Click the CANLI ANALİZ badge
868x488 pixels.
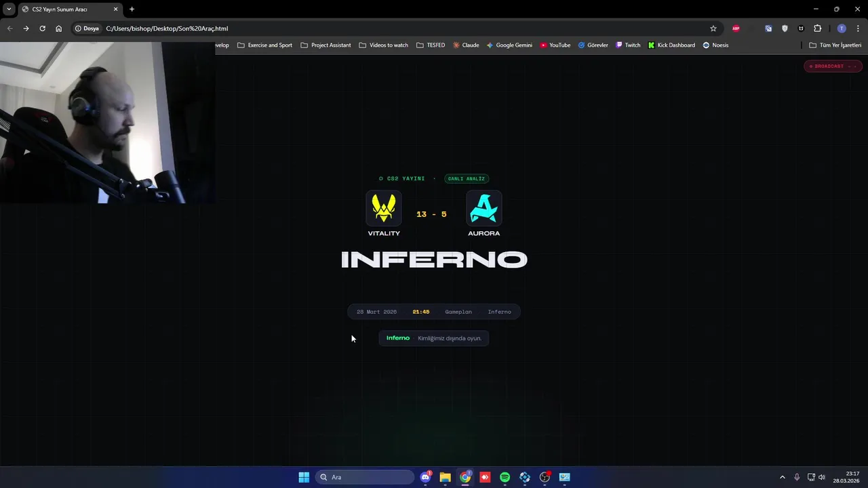[x=467, y=179]
